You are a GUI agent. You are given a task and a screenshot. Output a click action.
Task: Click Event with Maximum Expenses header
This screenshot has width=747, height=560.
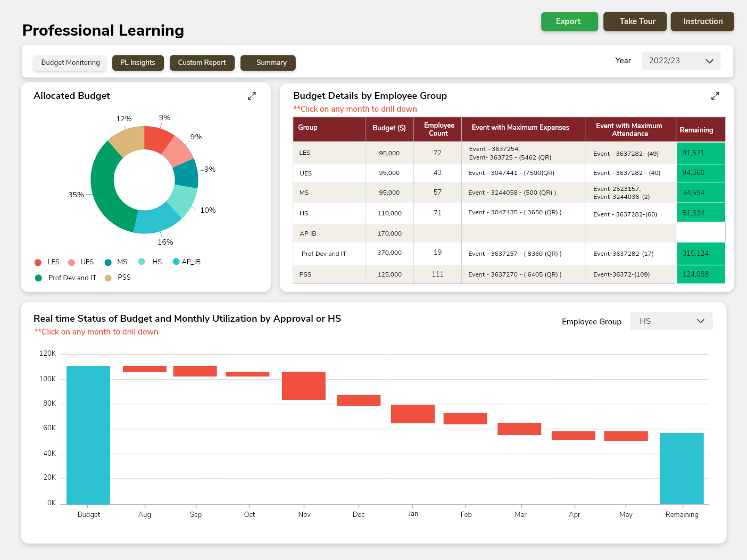pos(524,129)
